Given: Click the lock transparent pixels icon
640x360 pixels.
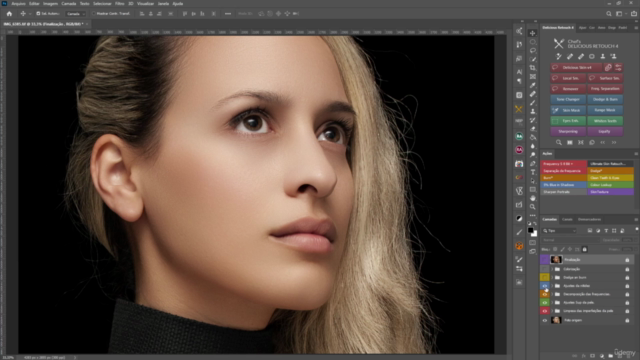Looking at the screenshot, I should coord(555,249).
